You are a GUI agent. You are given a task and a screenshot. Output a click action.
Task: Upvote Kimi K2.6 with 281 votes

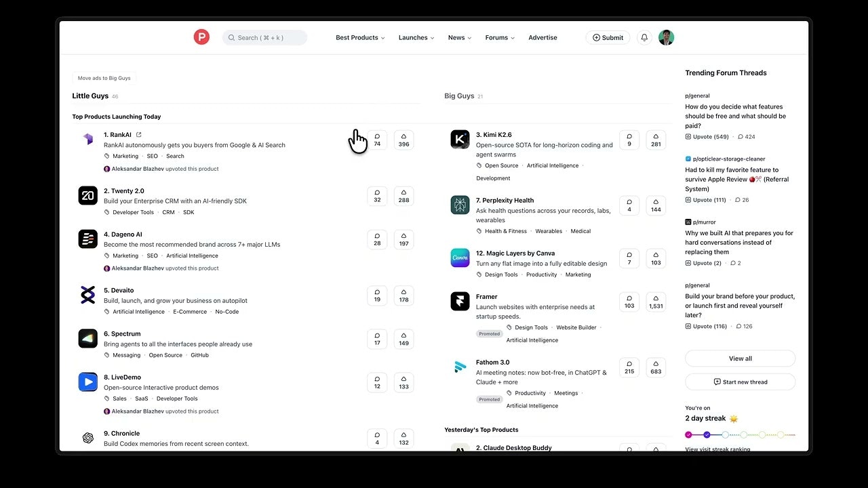(656, 140)
